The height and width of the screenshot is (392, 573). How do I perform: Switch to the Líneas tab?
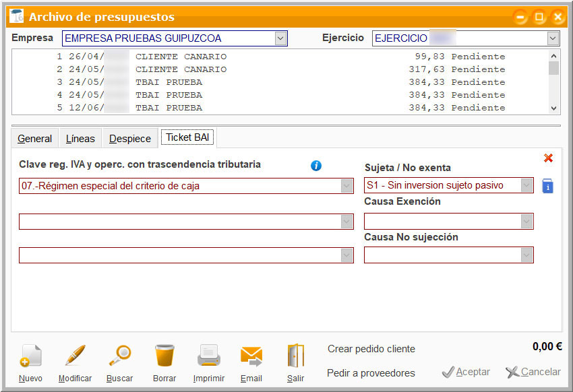[x=80, y=139]
